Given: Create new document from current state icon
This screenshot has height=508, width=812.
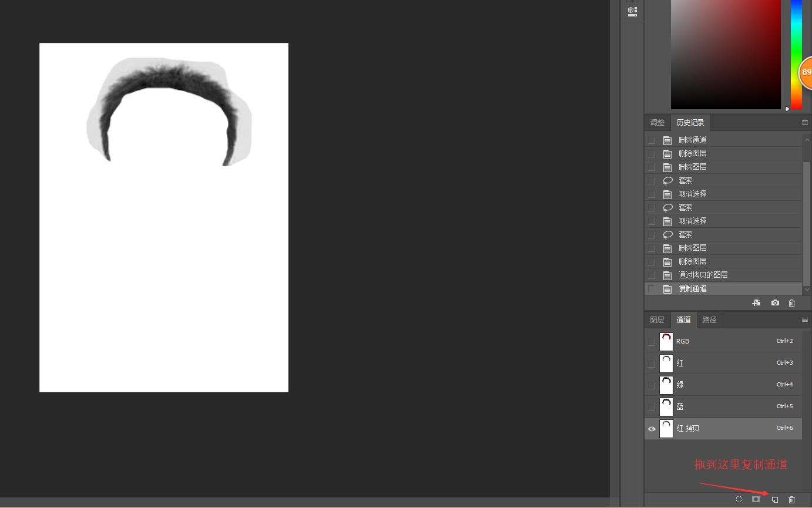Looking at the screenshot, I should click(756, 303).
